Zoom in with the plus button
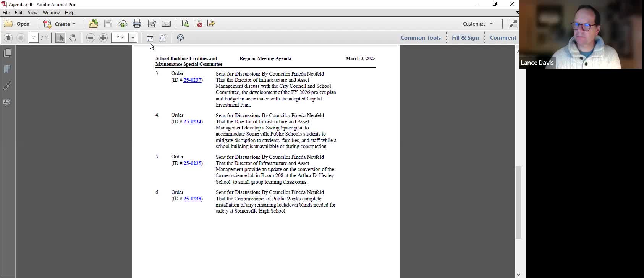644x278 pixels. pos(103,37)
